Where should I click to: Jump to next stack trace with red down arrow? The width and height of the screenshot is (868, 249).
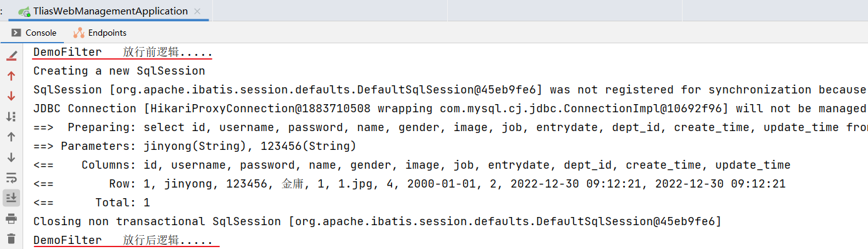[x=11, y=96]
